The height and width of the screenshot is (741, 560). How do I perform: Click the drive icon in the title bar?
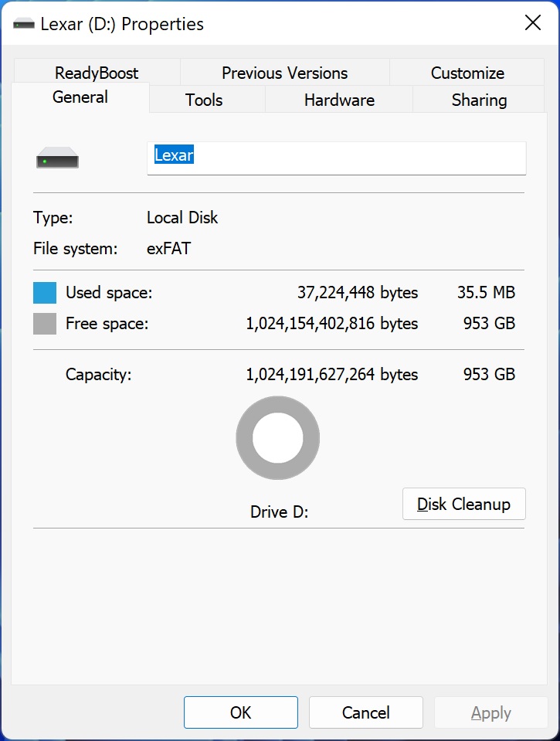[24, 24]
